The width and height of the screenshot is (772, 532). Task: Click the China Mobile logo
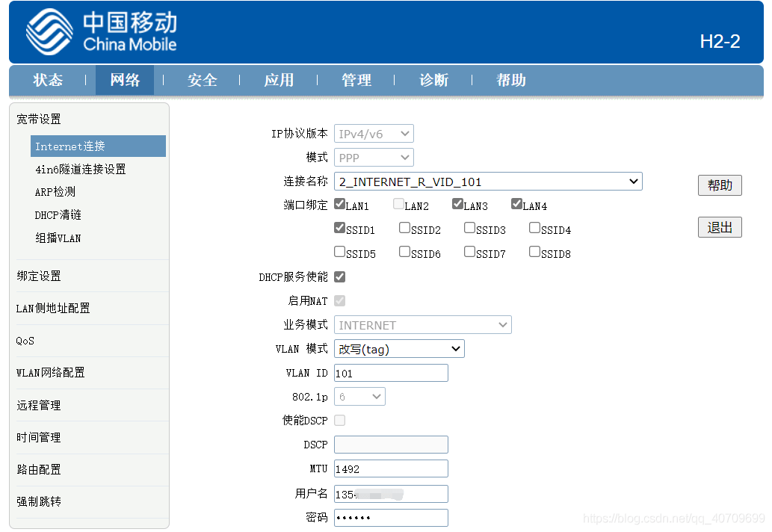(101, 32)
